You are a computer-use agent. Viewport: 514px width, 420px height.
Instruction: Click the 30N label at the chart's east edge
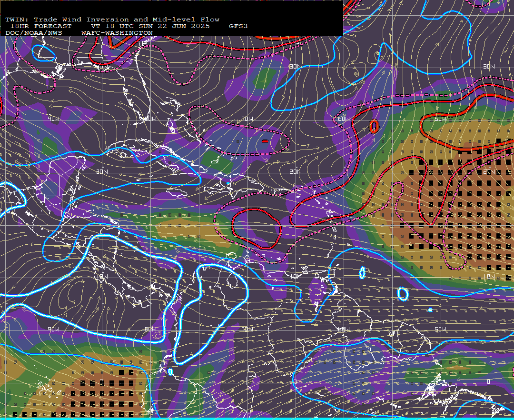pyautogui.click(x=489, y=67)
